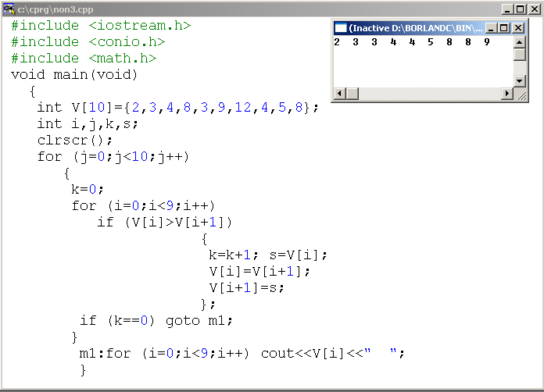Click the console output window system icon
544x392 pixels.
340,28
